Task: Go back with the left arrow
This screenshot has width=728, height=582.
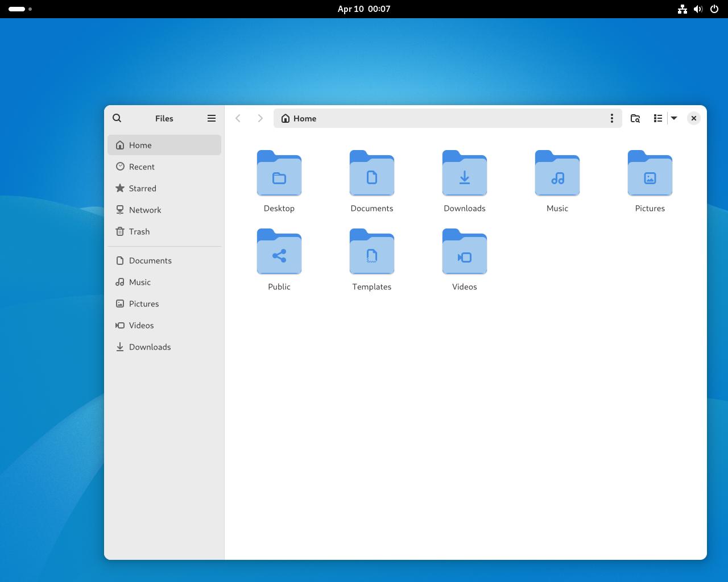Action: (238, 118)
